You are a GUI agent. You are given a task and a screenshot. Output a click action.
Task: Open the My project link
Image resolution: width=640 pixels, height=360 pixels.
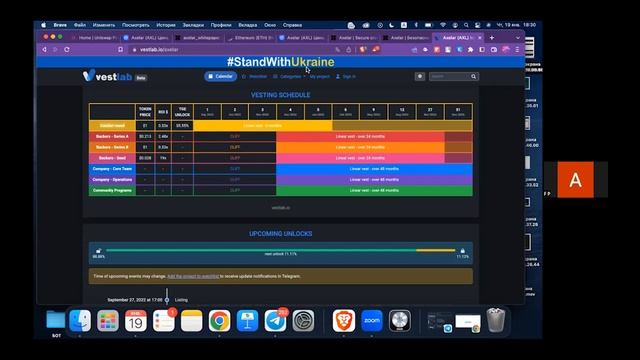[319, 76]
